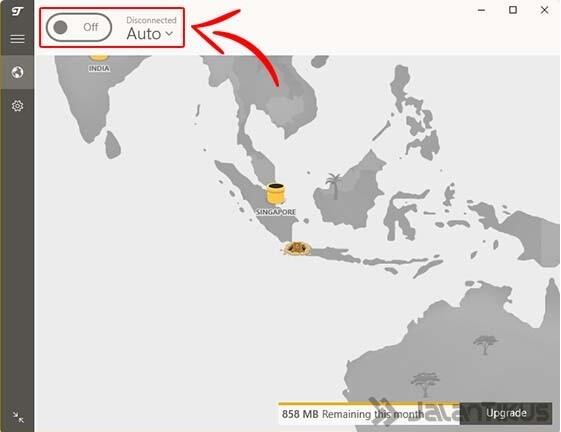Click the 858 MB remaining data bar
The width and height of the screenshot is (561, 432).
point(369,414)
